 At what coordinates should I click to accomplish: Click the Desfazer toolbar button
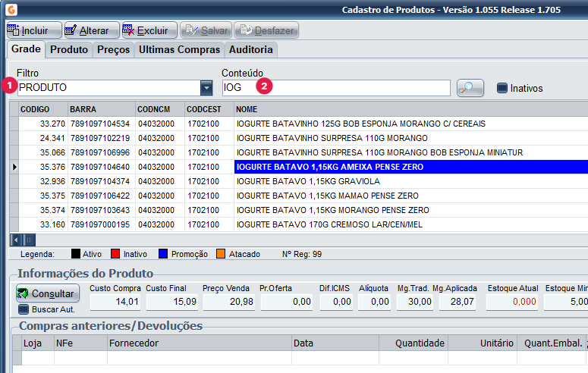(x=266, y=30)
